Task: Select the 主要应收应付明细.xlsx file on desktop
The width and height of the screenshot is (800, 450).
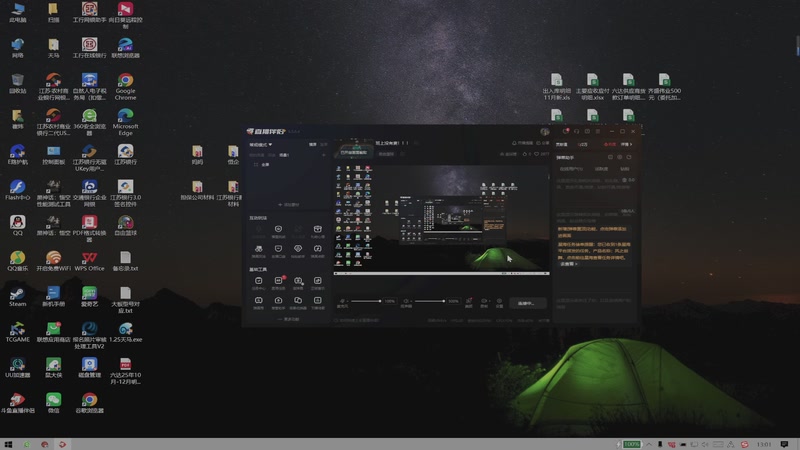Action: (592, 86)
